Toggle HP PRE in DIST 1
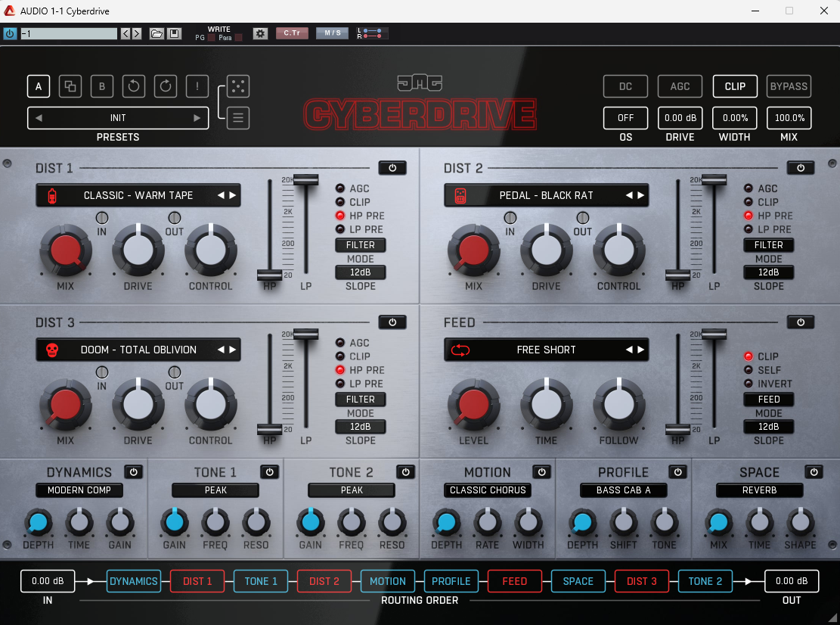Viewport: 840px width, 625px height. click(340, 216)
